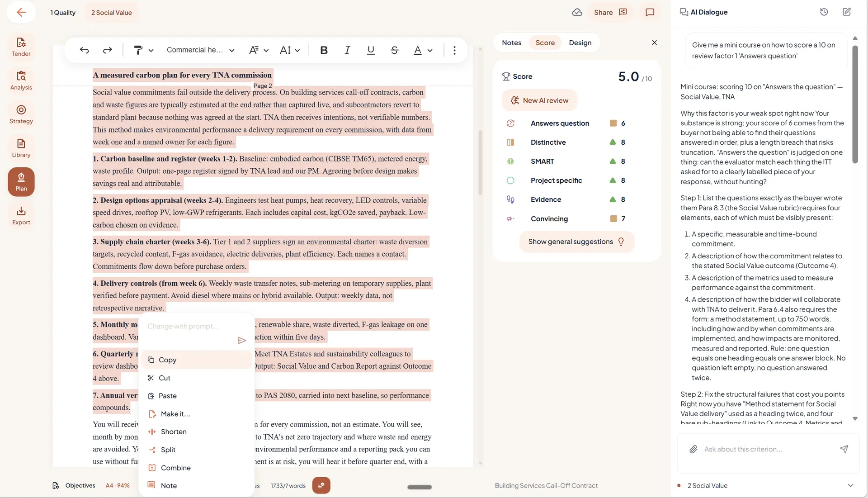Switch to the 1 Quality tab
This screenshot has height=498, width=868.
coord(63,13)
